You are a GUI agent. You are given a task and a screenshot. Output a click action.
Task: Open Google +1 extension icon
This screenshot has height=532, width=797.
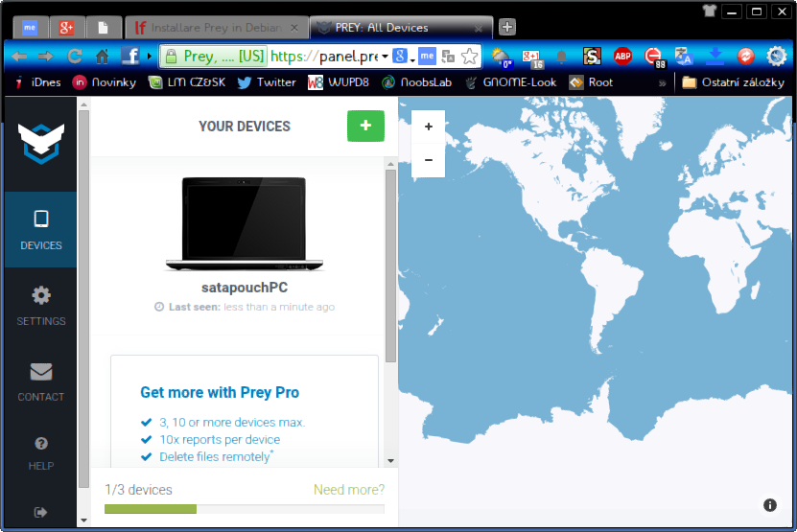[532, 58]
